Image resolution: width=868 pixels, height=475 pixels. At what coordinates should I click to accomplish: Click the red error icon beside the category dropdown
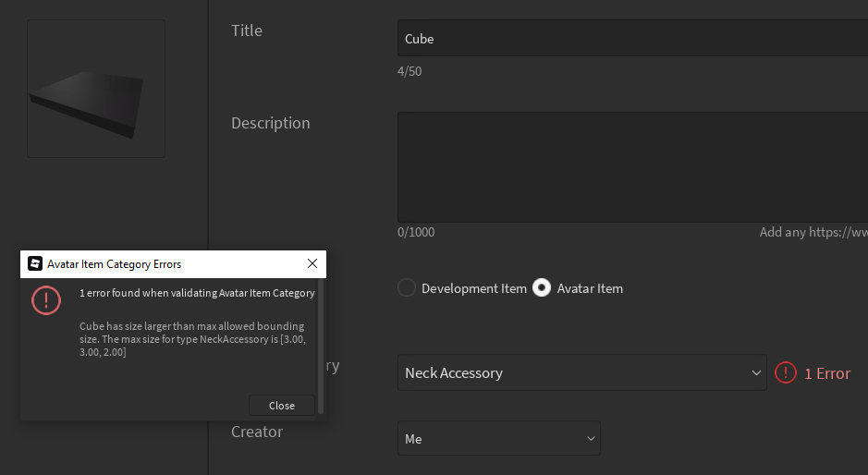point(785,372)
